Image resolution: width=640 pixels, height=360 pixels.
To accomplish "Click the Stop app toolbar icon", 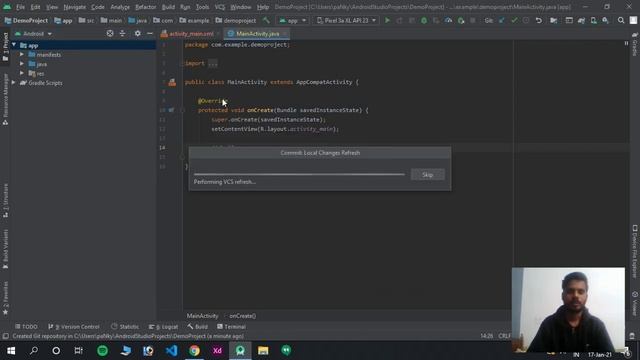I will [473, 20].
